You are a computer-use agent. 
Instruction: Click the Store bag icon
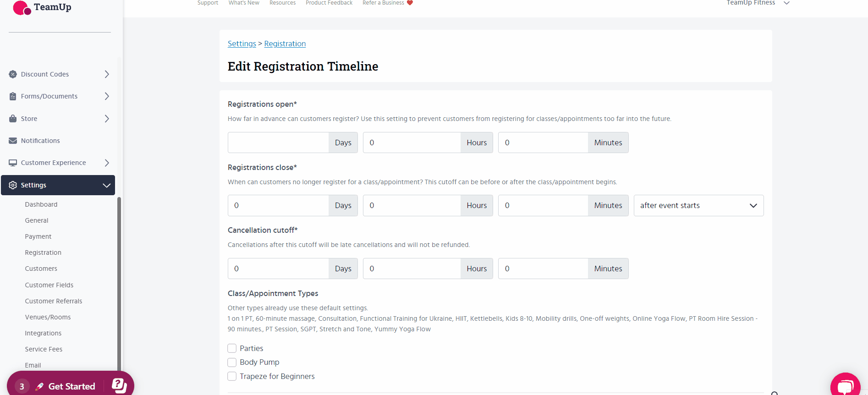coord(13,119)
